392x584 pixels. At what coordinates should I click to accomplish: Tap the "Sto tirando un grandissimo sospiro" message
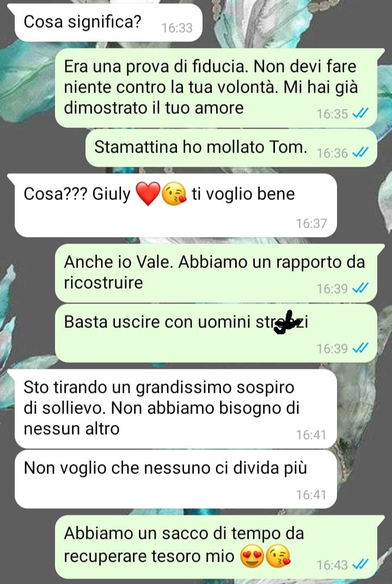click(x=175, y=409)
